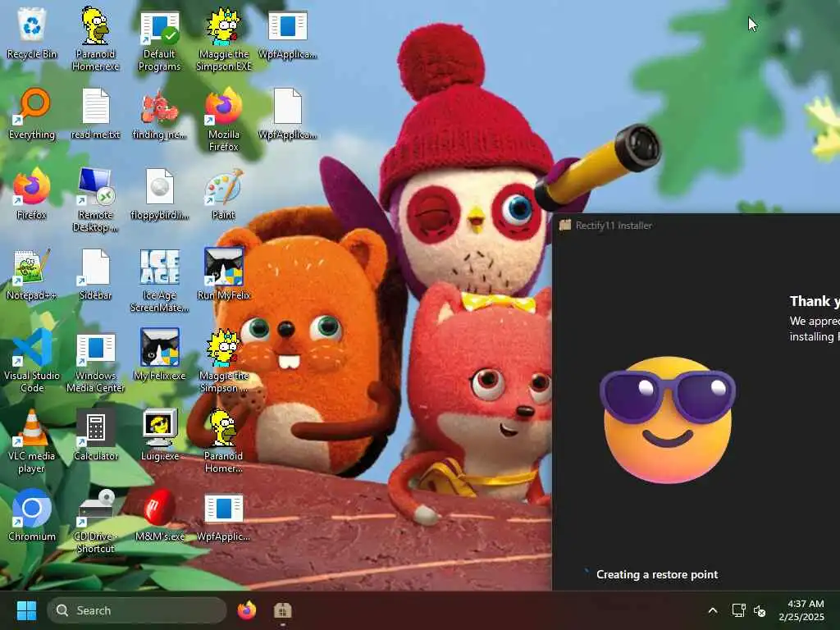The width and height of the screenshot is (840, 630).
Task: Select the Paranoid Homer icon beside Luigi.exe
Action: point(223,441)
